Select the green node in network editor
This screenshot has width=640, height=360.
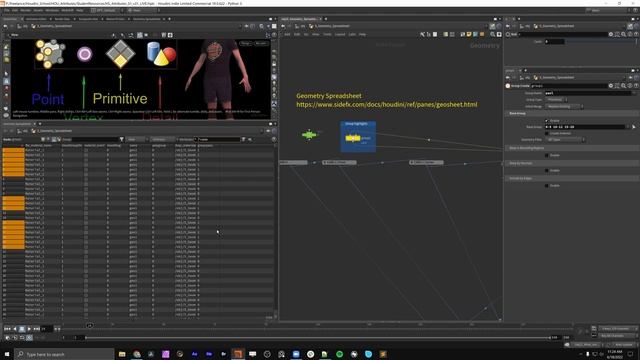click(309, 134)
